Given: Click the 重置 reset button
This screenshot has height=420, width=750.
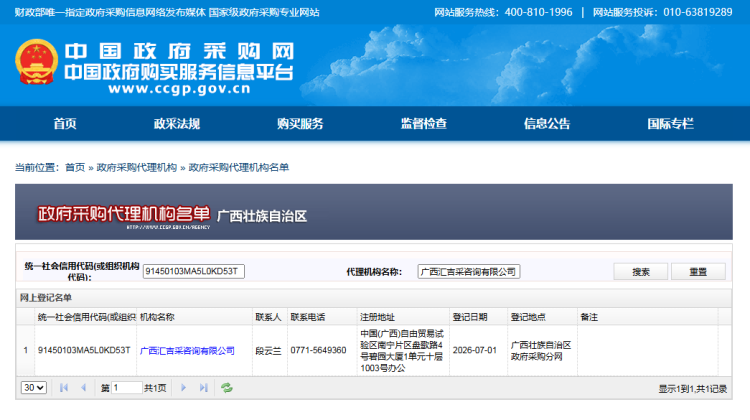Looking at the screenshot, I should pyautogui.click(x=698, y=272).
